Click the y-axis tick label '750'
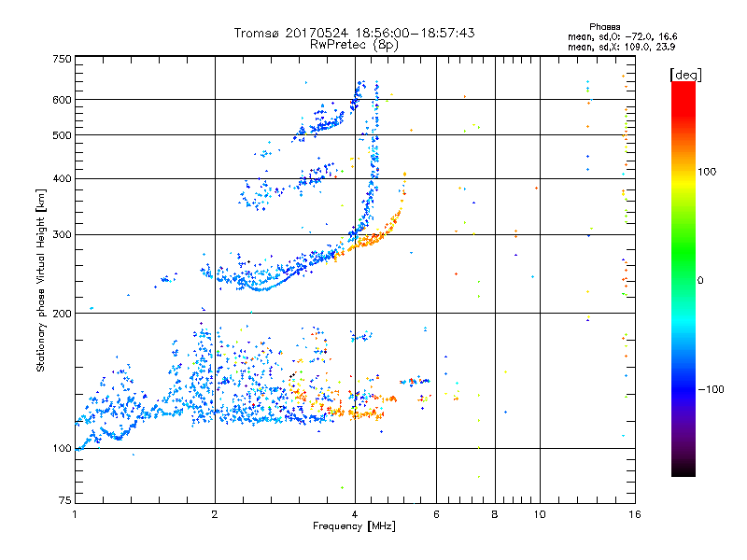The width and height of the screenshot is (747, 560). pos(62,59)
